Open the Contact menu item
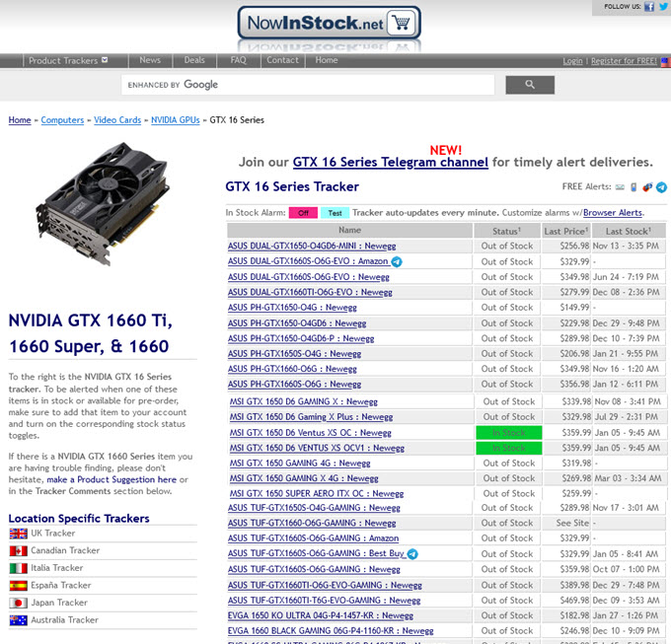671x644 pixels. click(x=283, y=60)
